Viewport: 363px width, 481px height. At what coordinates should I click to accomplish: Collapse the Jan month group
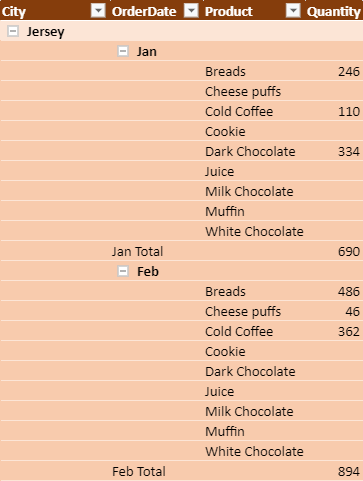123,51
